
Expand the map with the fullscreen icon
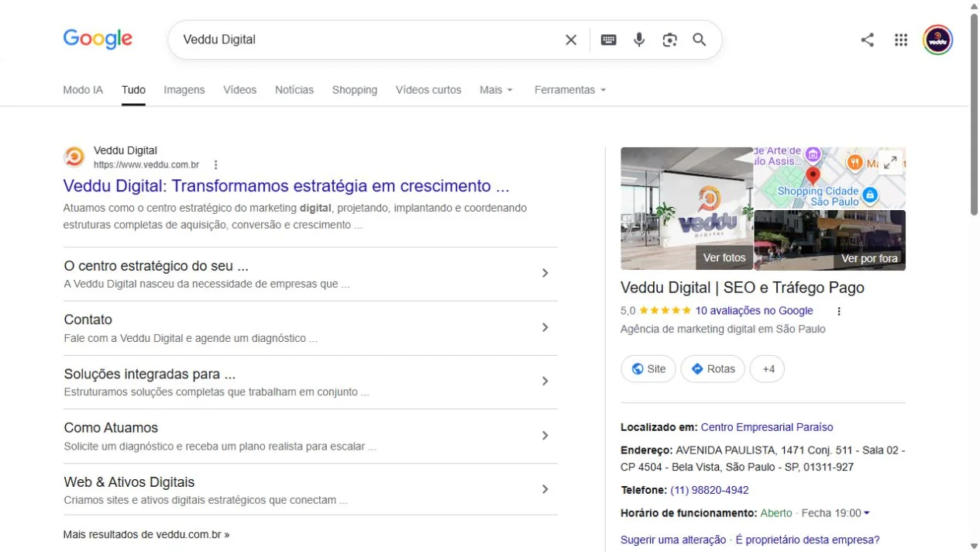pyautogui.click(x=891, y=162)
